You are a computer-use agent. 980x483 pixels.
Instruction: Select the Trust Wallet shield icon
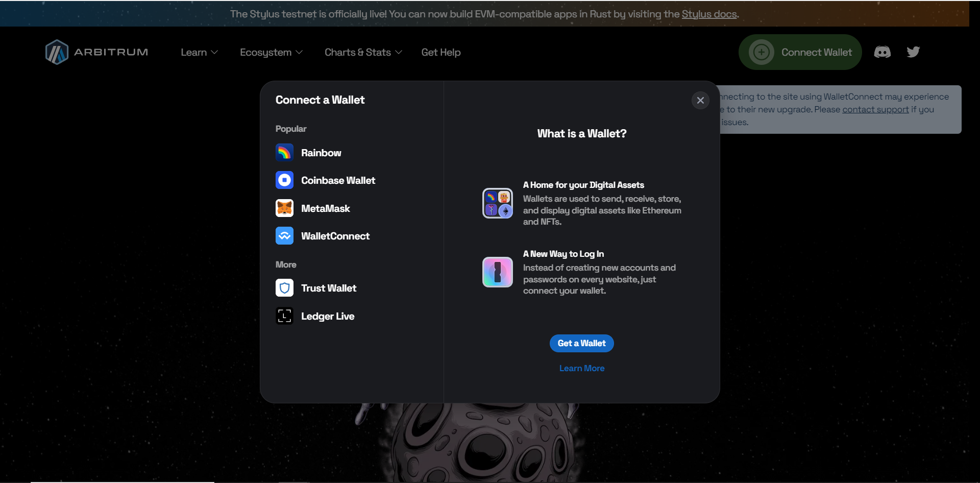[284, 288]
